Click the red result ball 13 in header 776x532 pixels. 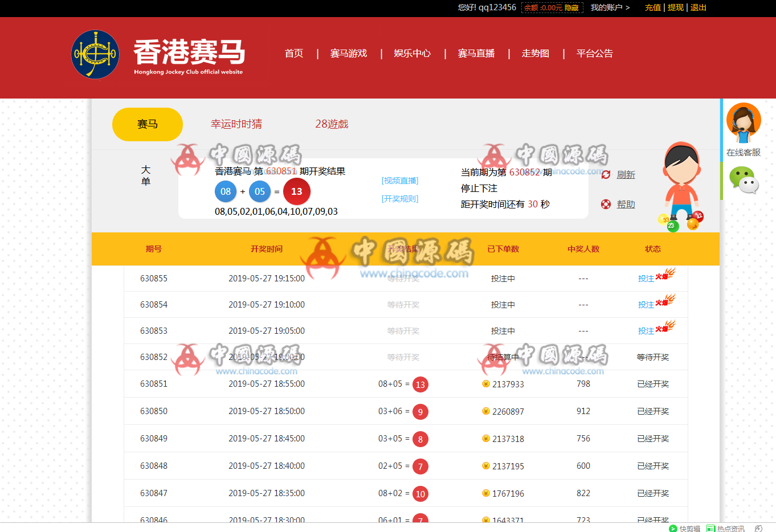(297, 191)
